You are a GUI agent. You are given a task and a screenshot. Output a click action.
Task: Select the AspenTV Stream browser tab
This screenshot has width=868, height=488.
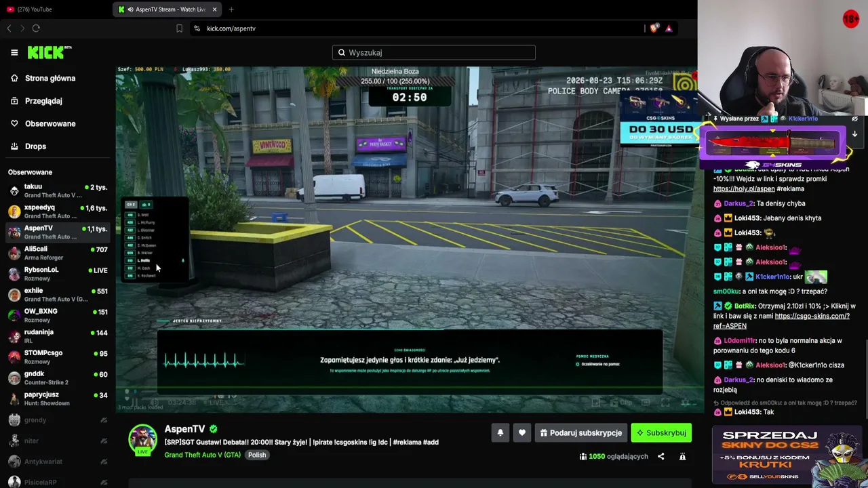[167, 9]
